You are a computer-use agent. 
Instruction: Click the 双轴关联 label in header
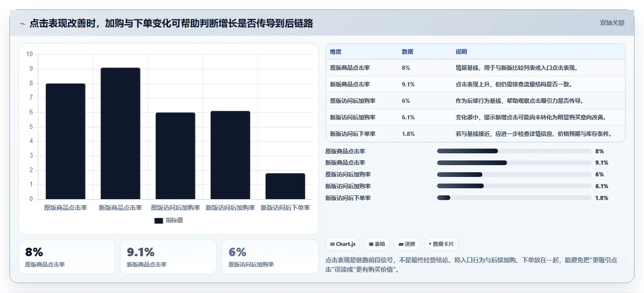pyautogui.click(x=612, y=23)
